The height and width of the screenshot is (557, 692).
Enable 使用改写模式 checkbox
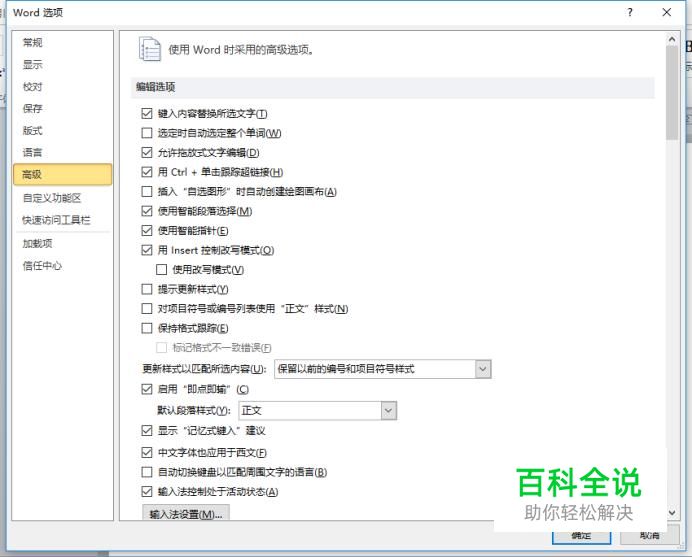162,270
